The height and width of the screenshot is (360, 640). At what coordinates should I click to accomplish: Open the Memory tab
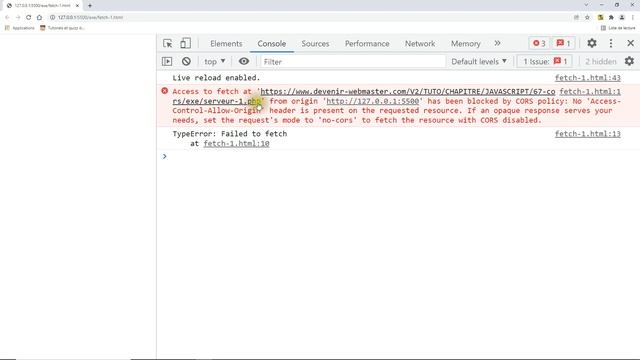pos(465,44)
